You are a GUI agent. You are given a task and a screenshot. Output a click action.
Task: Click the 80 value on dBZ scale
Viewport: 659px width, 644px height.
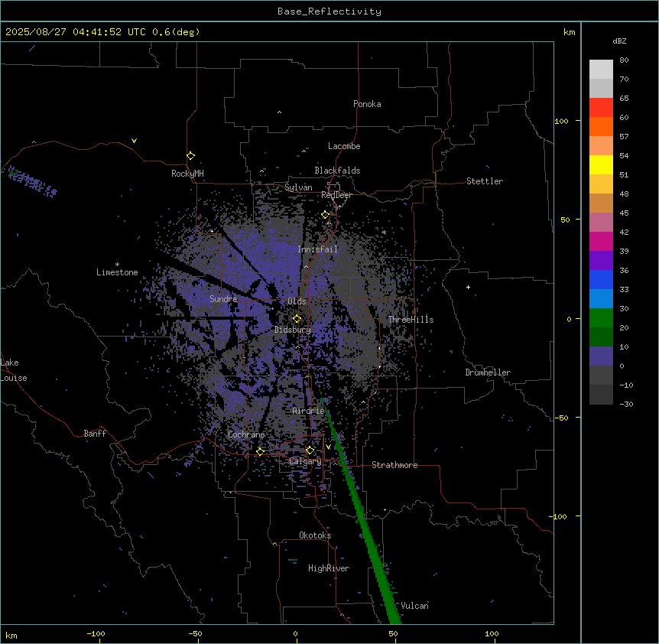pyautogui.click(x=624, y=60)
